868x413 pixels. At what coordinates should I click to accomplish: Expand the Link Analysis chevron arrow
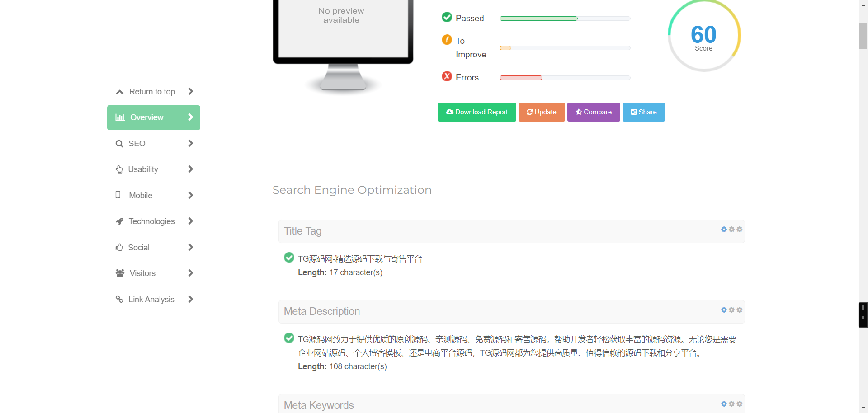[190, 299]
